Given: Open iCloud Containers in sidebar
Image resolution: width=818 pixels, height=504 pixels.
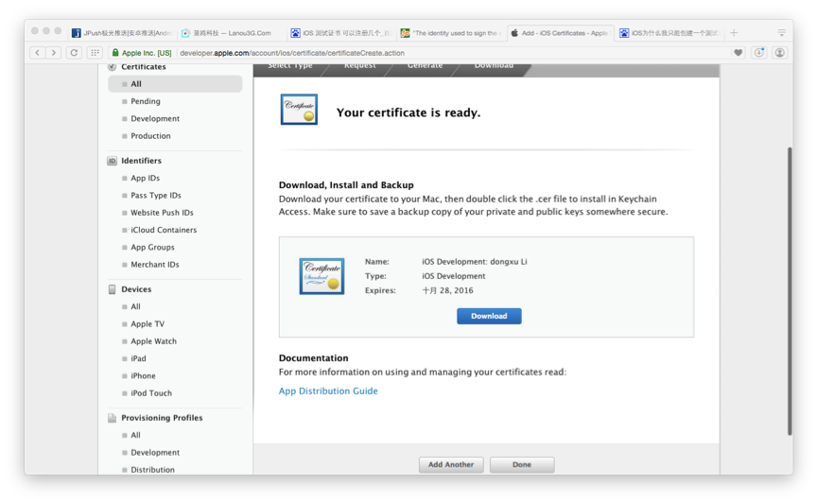Looking at the screenshot, I should point(164,230).
